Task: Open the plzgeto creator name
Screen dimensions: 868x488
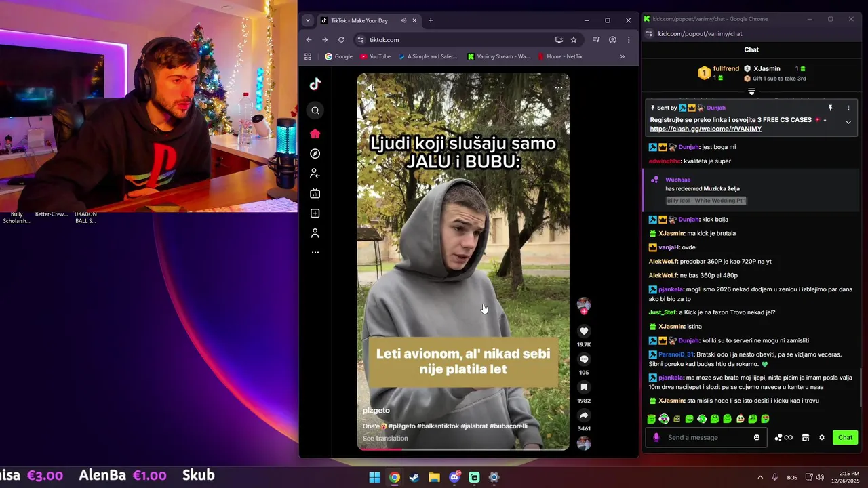Action: point(376,411)
